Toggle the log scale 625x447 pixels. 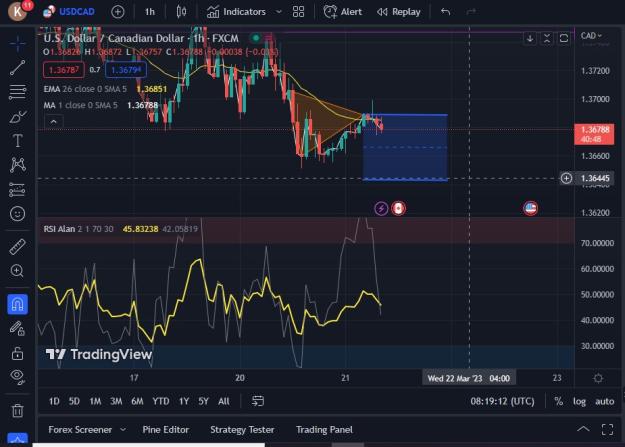pyautogui.click(x=579, y=401)
